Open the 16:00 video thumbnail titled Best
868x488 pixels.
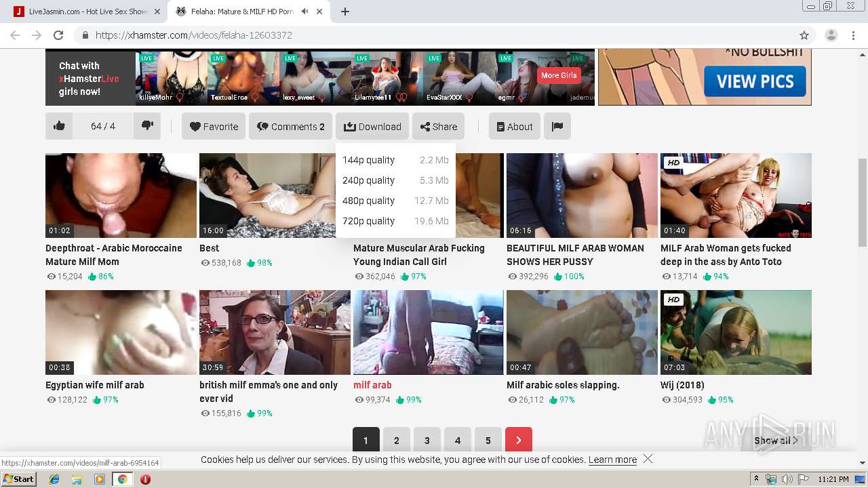point(275,195)
